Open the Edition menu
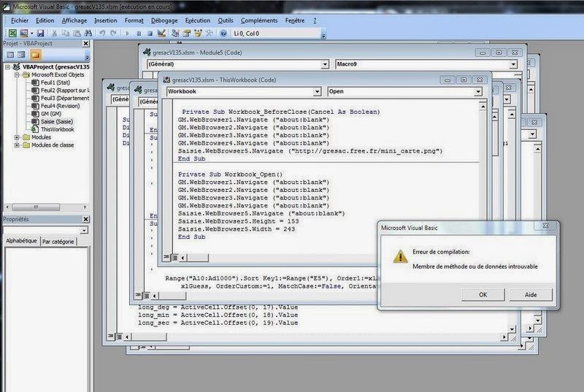The image size is (584, 392). coord(45,20)
